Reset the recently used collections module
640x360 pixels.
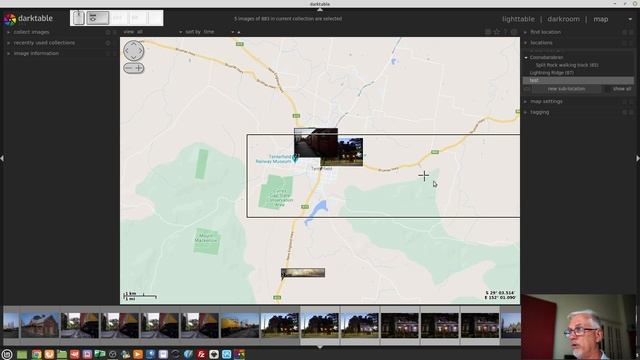(x=108, y=42)
